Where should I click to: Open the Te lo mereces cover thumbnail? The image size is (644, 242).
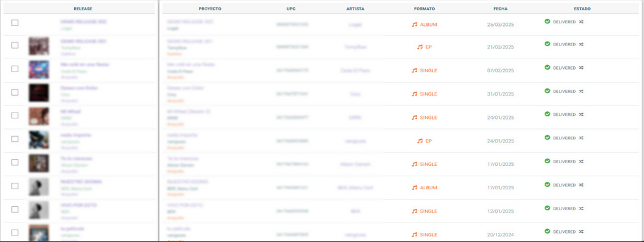39,163
